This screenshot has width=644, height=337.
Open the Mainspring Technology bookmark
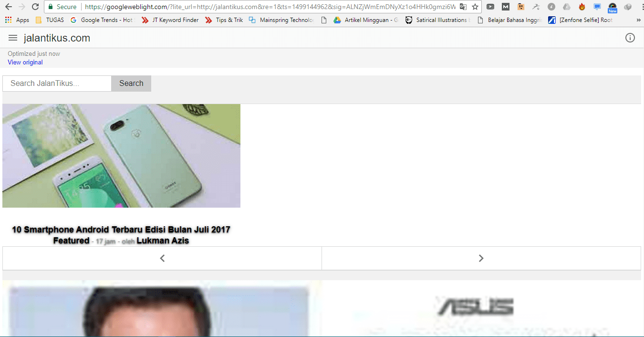click(x=282, y=20)
